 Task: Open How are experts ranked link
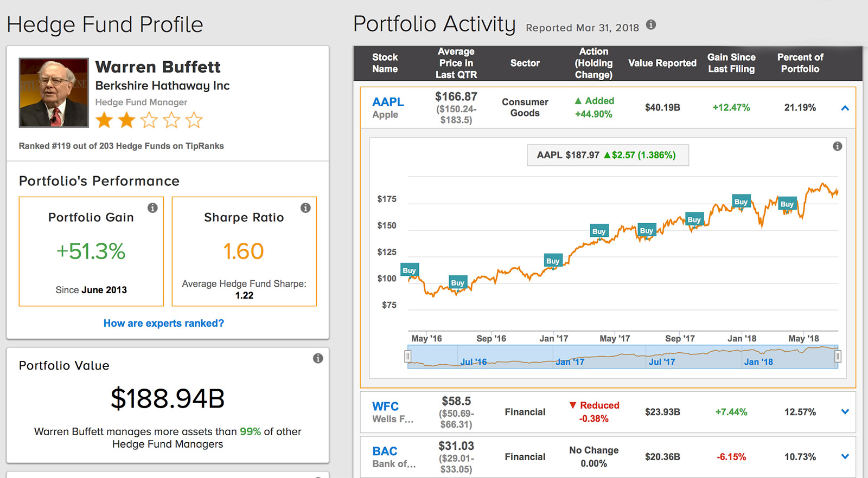(164, 324)
